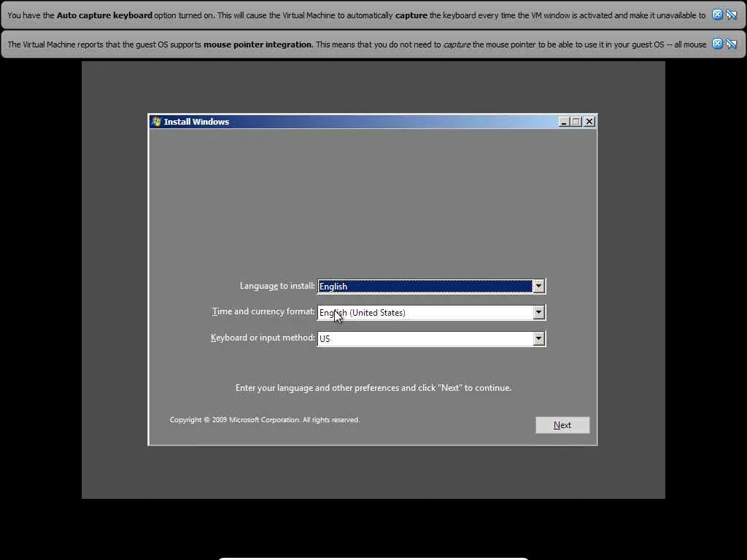Click the Install Windows title text
This screenshot has width=747, height=560.
[x=196, y=122]
